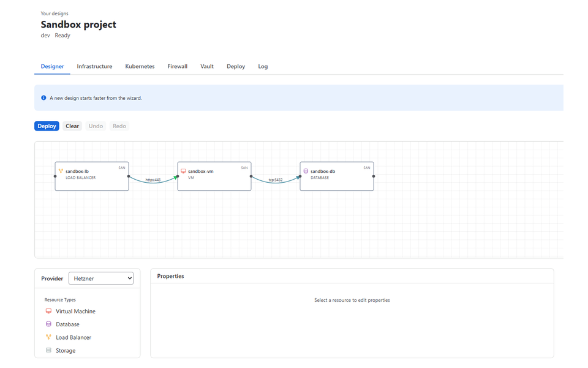The height and width of the screenshot is (368, 588).
Task: Click the info icon in the wizard banner
Action: [43, 98]
